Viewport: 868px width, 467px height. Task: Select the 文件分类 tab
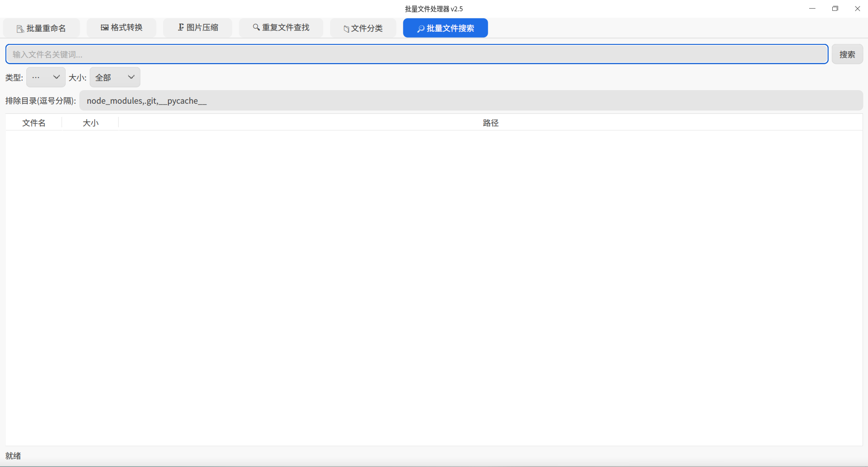363,28
